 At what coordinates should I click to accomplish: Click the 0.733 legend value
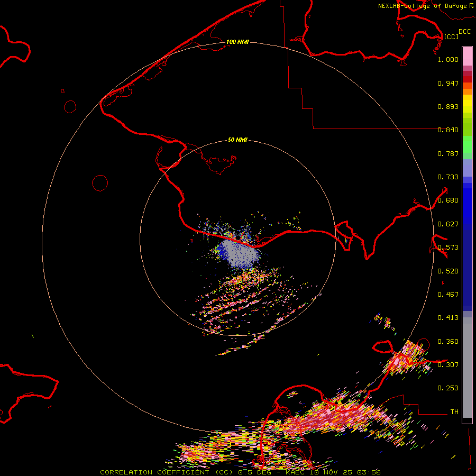point(448,177)
